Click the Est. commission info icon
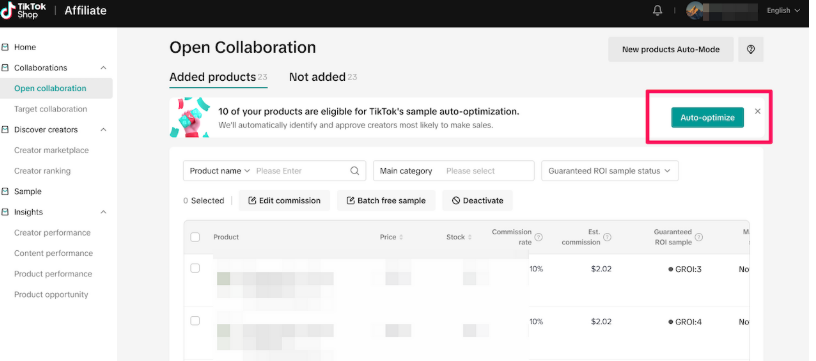The image size is (816, 361). 607,237
